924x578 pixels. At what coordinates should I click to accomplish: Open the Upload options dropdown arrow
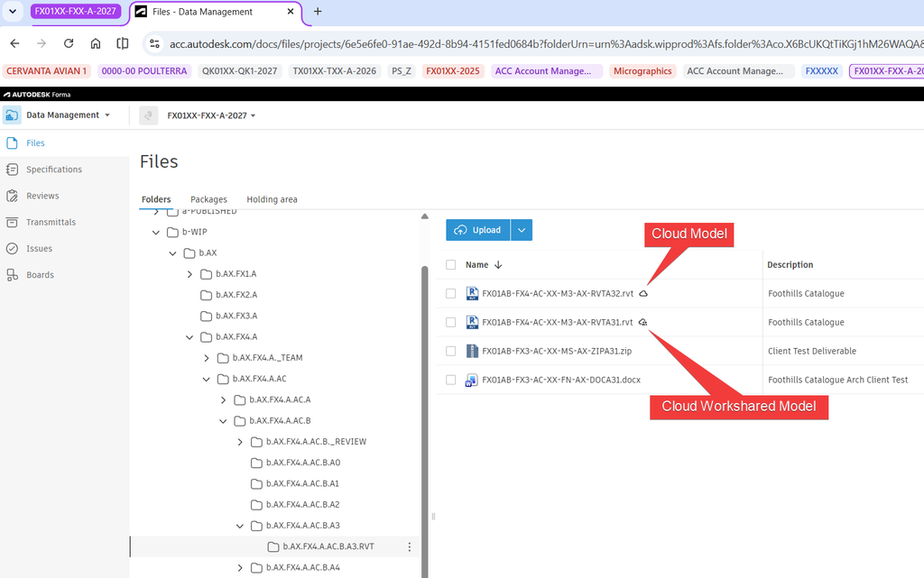click(522, 230)
